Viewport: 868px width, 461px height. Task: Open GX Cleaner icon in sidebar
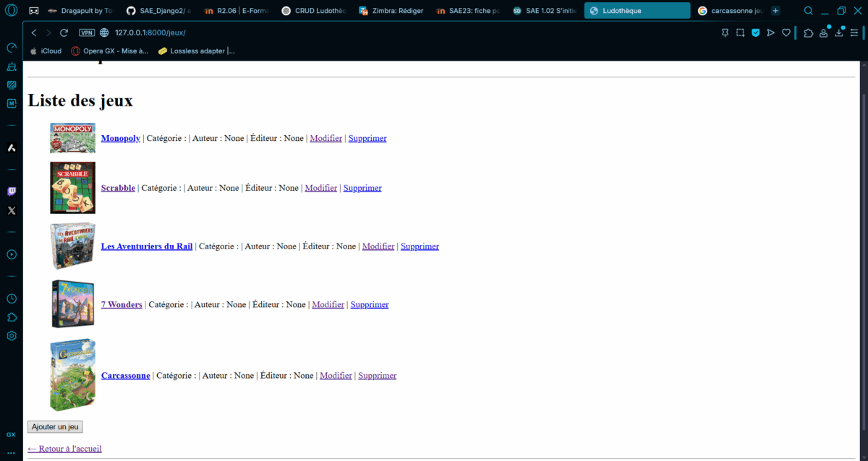(12, 66)
